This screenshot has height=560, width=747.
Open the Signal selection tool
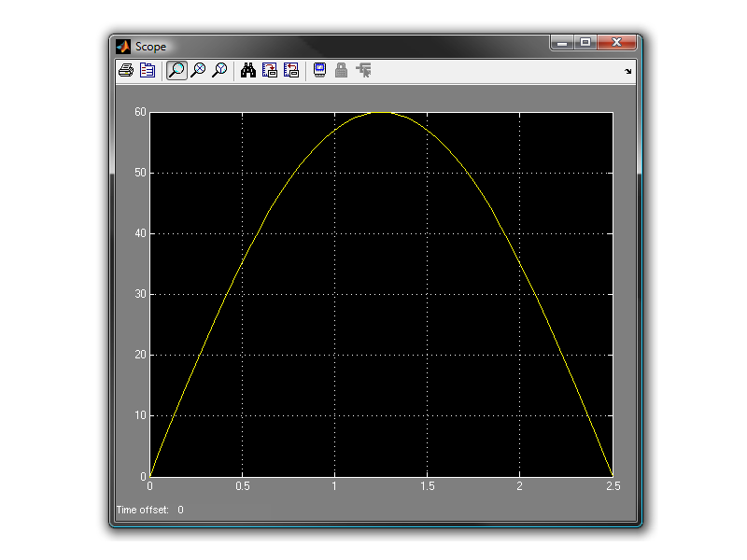[x=364, y=71]
